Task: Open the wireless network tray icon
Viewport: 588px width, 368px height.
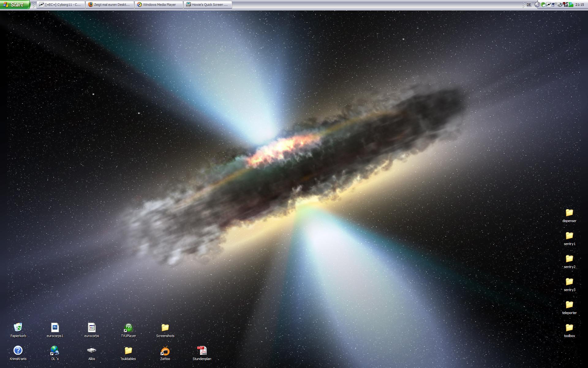Action: tap(554, 5)
